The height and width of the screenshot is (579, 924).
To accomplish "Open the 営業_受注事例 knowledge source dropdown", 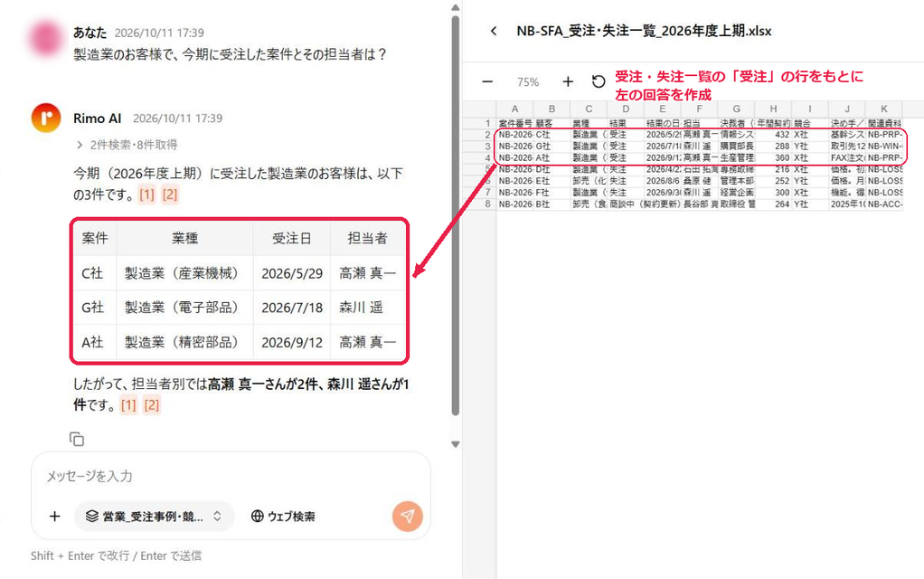I will pyautogui.click(x=154, y=517).
